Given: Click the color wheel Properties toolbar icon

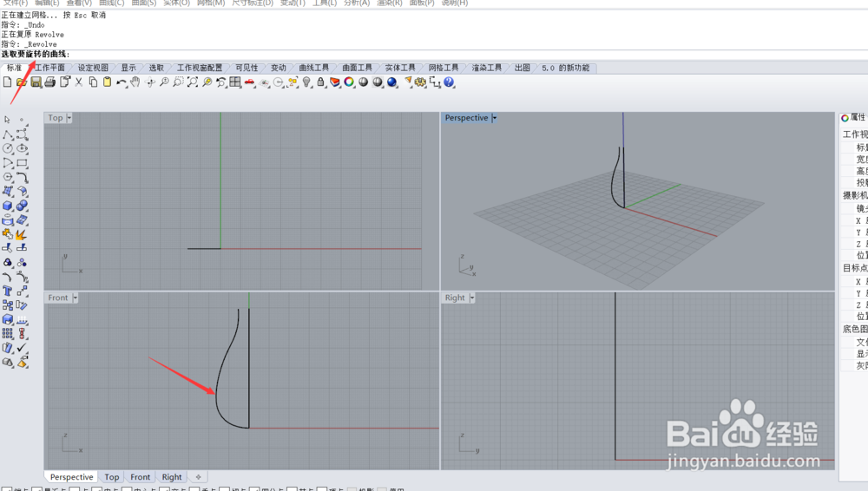Looking at the screenshot, I should click(x=349, y=82).
